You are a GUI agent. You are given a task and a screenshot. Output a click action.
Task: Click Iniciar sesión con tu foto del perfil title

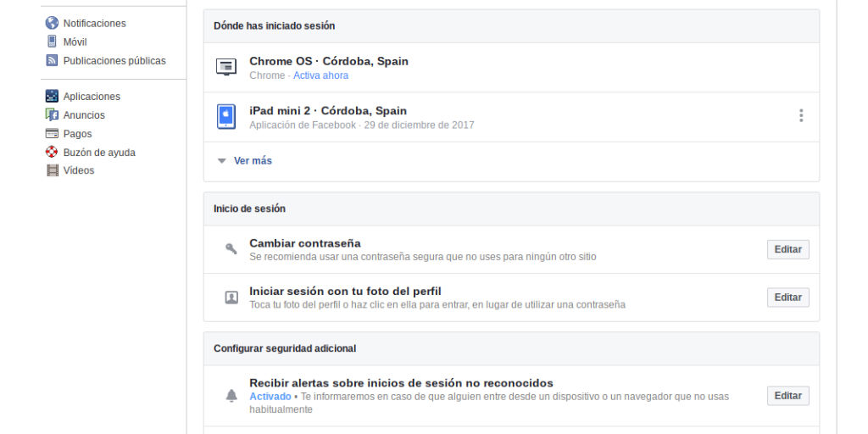point(346,292)
